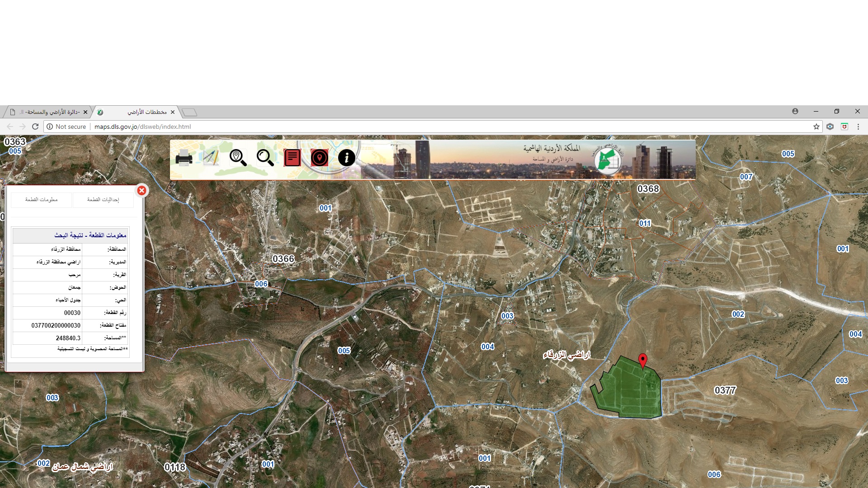The width and height of the screenshot is (868, 488).
Task: Switch to the إحداثيات القطعة tab
Action: click(x=103, y=200)
